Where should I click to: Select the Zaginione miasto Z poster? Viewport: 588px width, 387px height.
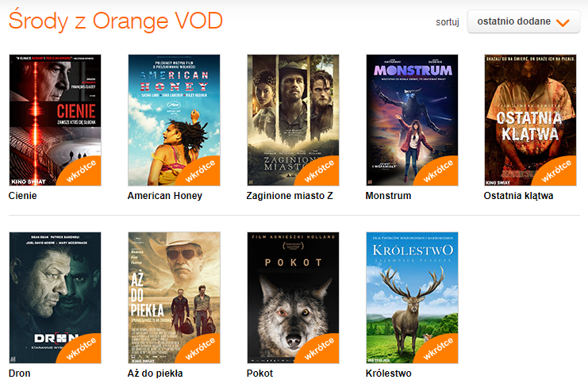coord(294,121)
